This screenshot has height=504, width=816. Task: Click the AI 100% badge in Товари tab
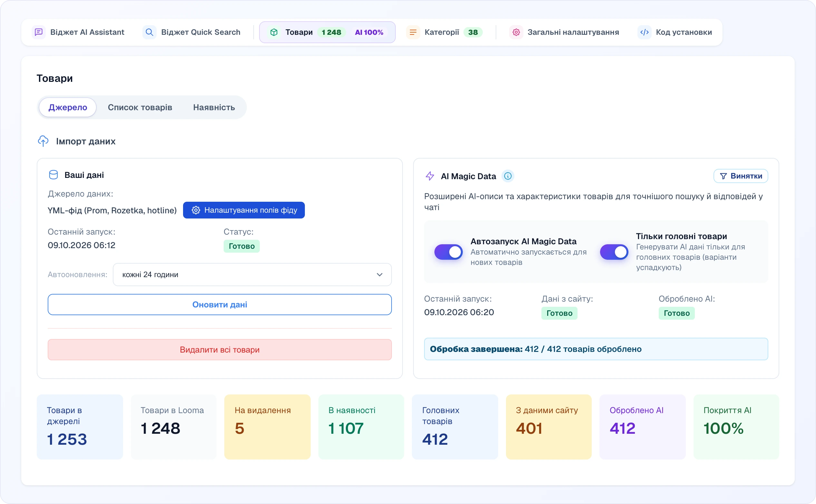pos(369,32)
